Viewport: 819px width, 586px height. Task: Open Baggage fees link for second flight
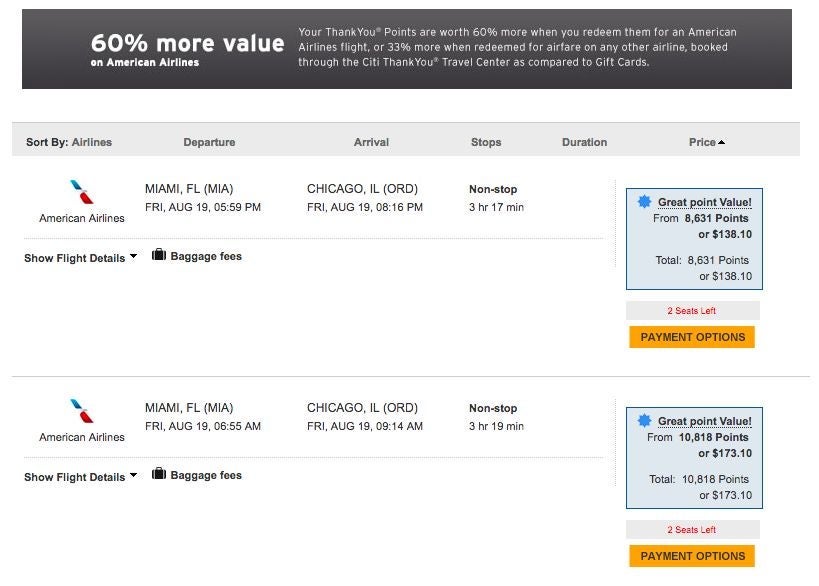coord(206,475)
